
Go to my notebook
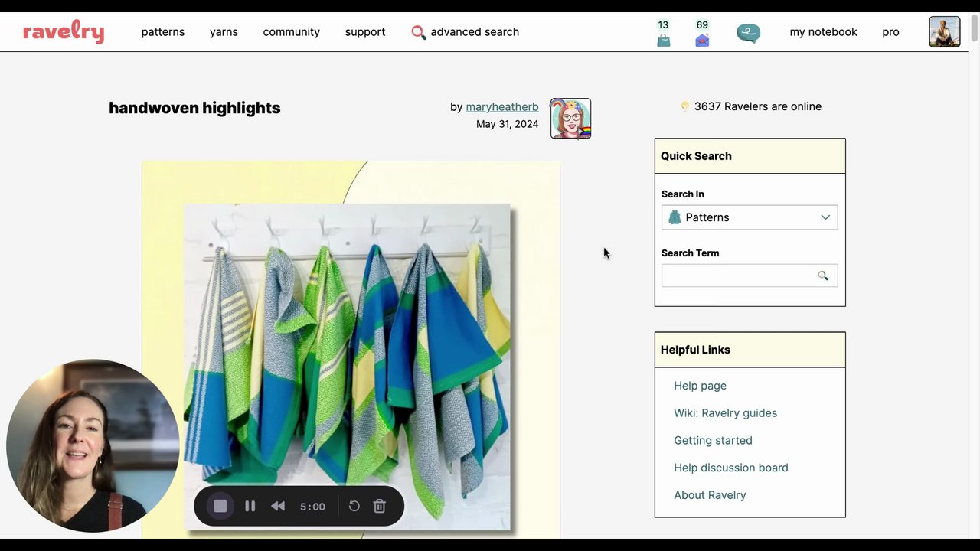823,32
